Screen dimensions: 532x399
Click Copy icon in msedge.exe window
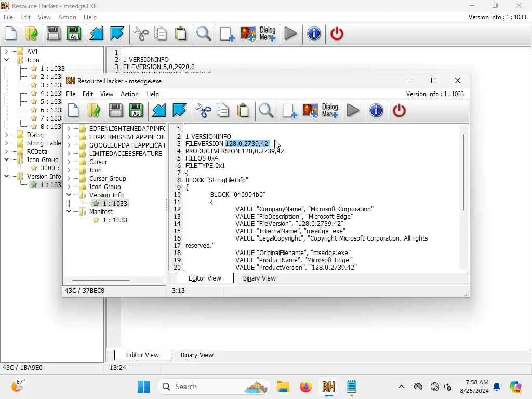[223, 111]
